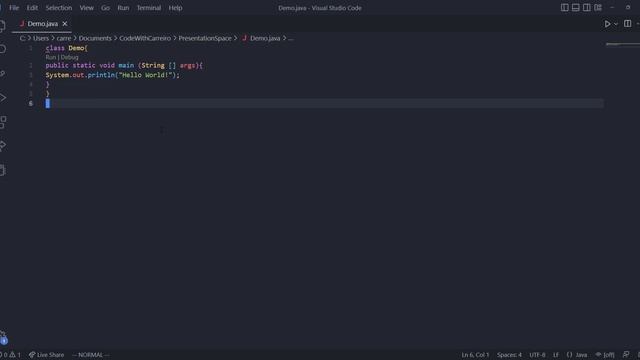The height and width of the screenshot is (360, 640).
Task: Open the Go menu
Action: point(105,8)
